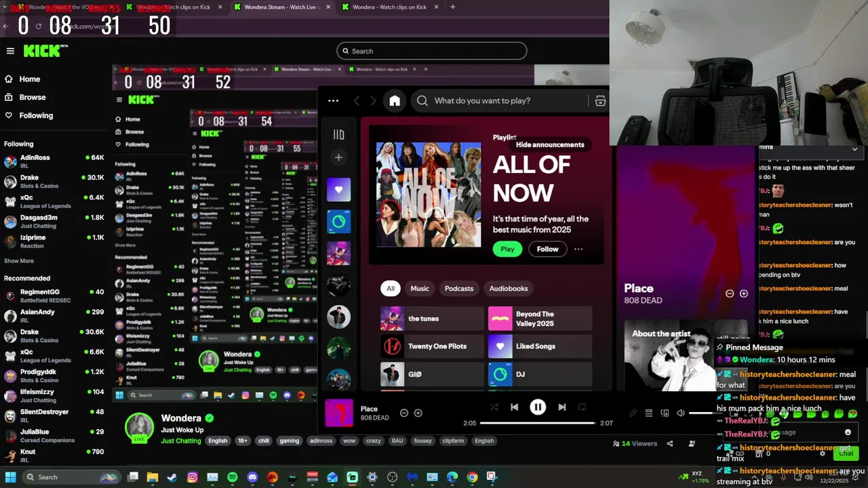Screen dimensions: 868x488
Task: Open Google Chrome from the taskbar
Action: click(472, 477)
